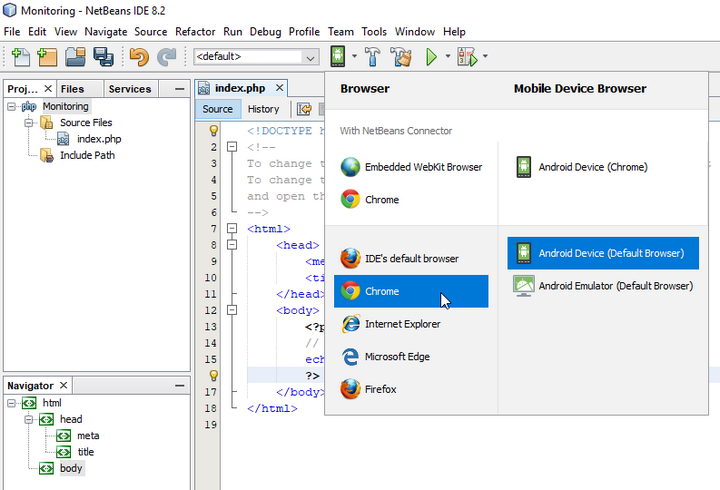This screenshot has width=720, height=490.
Task: Select Android Device (Default Browser) option
Action: coord(603,253)
